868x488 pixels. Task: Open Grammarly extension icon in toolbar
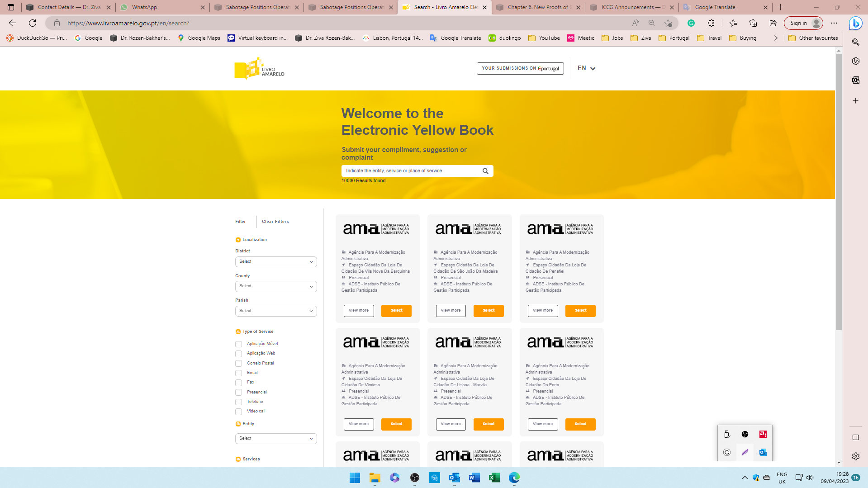pyautogui.click(x=691, y=23)
